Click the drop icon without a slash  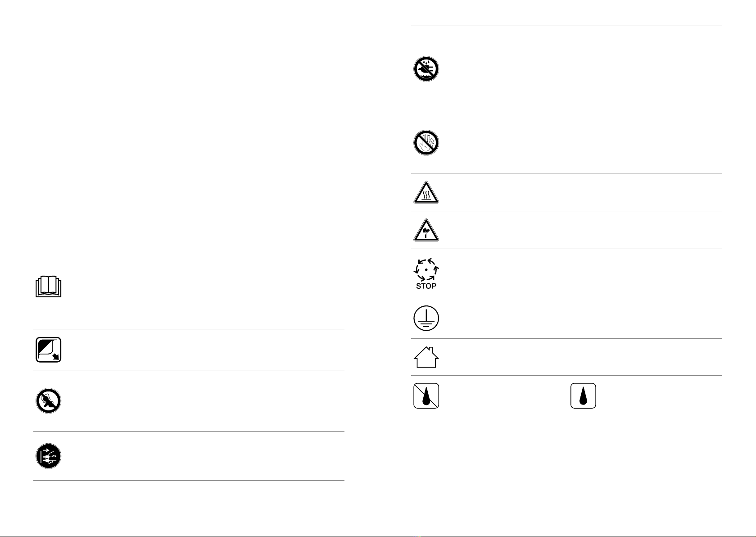(583, 396)
